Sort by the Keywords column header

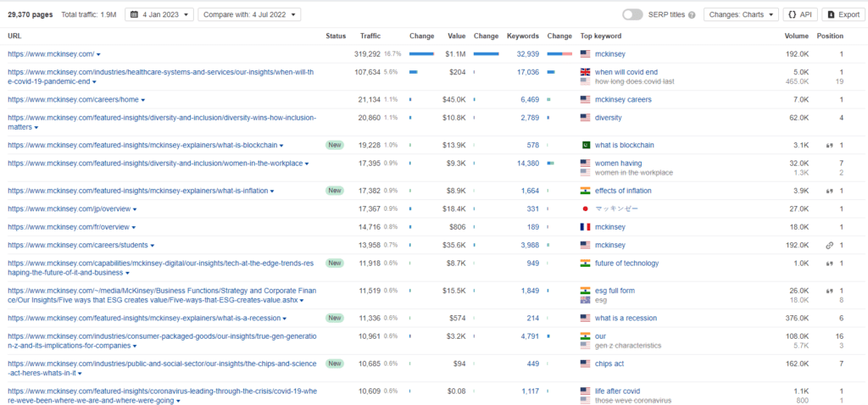point(522,36)
